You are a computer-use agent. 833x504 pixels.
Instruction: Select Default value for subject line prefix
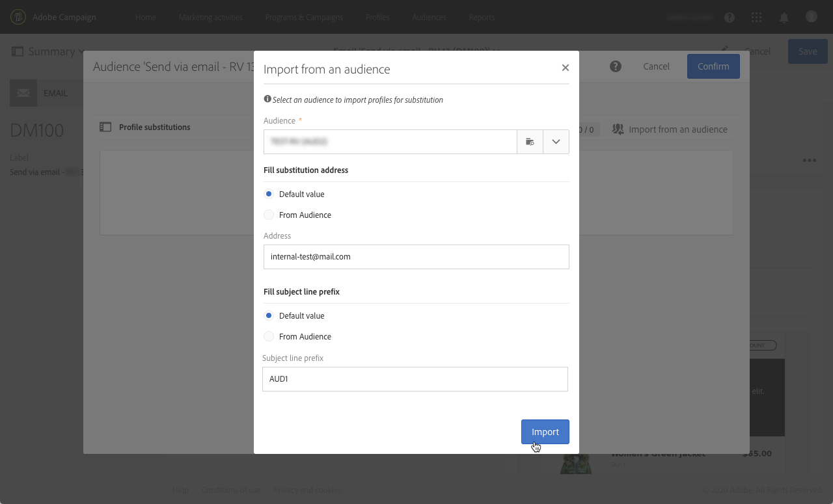269,316
